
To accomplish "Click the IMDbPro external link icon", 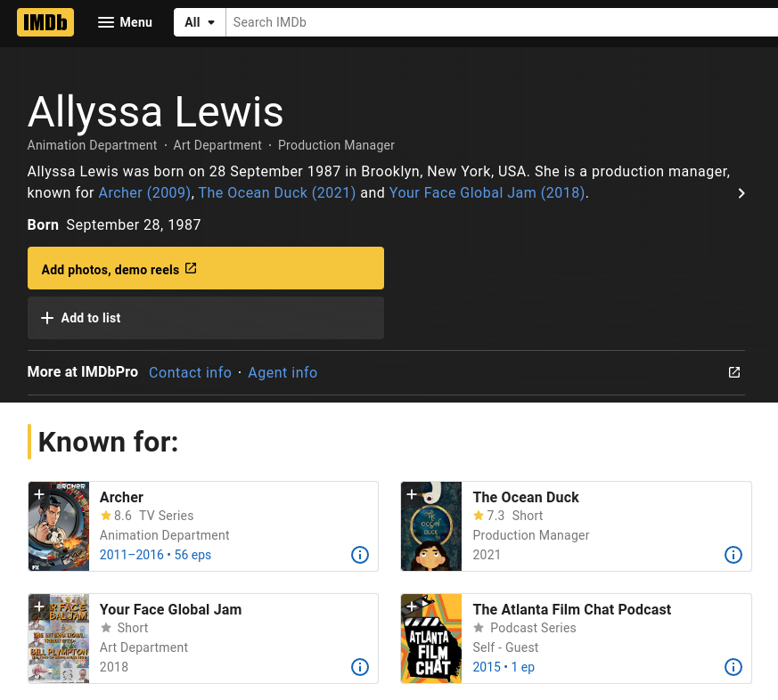I will click(733, 372).
